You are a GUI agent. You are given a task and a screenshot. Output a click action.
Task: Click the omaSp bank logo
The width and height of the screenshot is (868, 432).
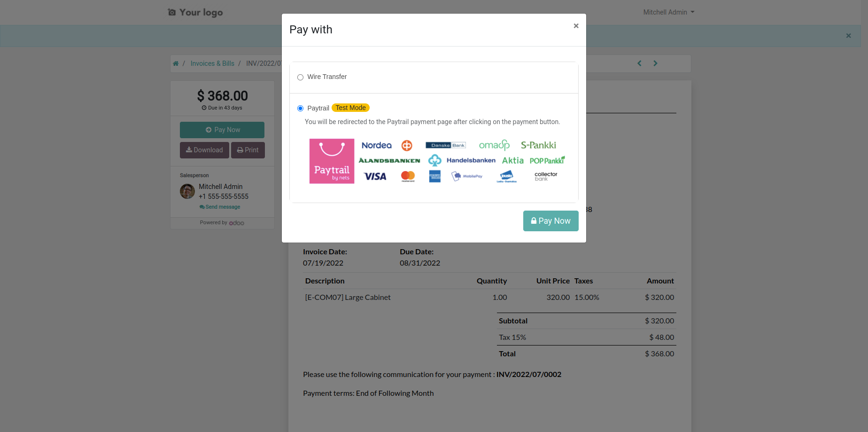coord(494,145)
